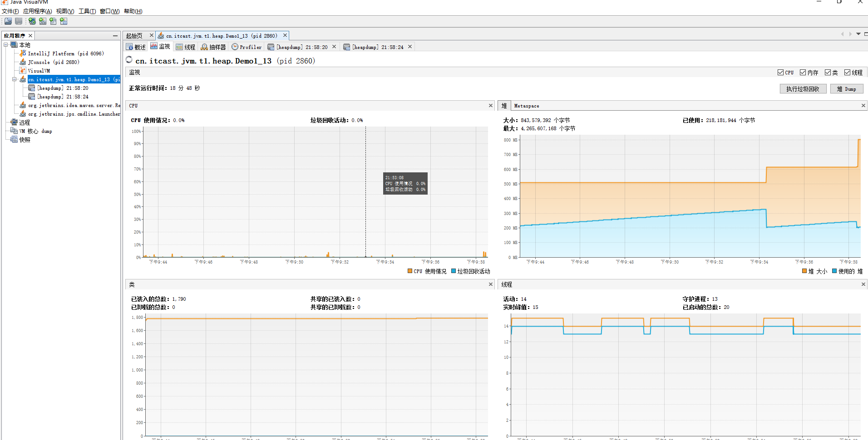This screenshot has height=440, width=868.
Task: Switch to the Profiler tab
Action: pyautogui.click(x=247, y=47)
